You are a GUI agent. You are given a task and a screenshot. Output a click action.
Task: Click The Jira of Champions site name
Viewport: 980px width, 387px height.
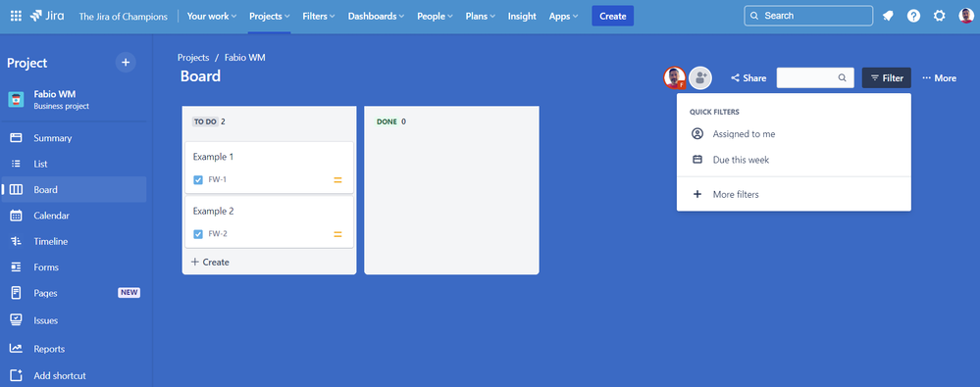[x=123, y=17]
